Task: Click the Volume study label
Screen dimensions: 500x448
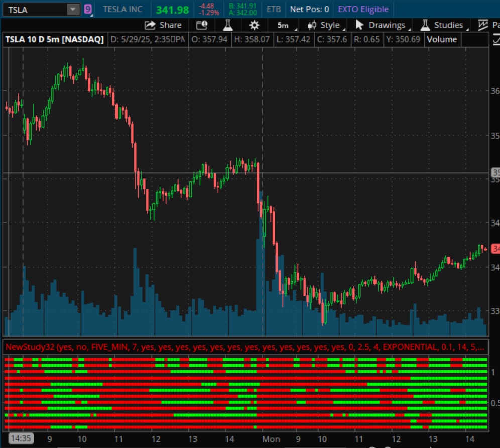Action: point(442,39)
